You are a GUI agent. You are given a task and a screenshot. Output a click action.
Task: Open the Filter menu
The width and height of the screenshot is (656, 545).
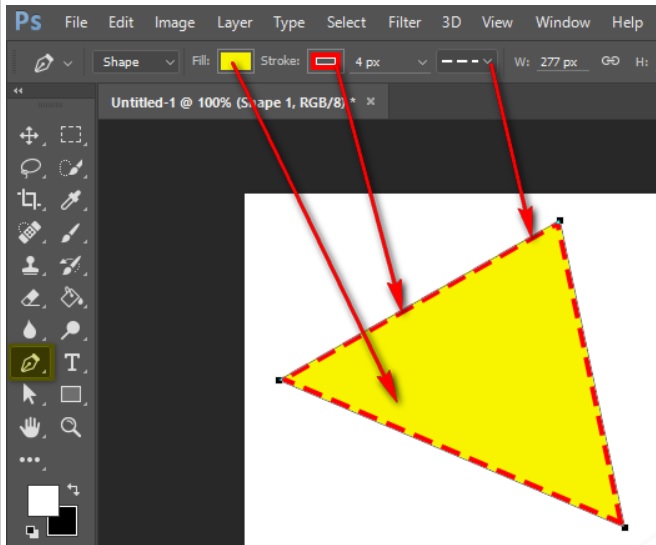(x=404, y=22)
